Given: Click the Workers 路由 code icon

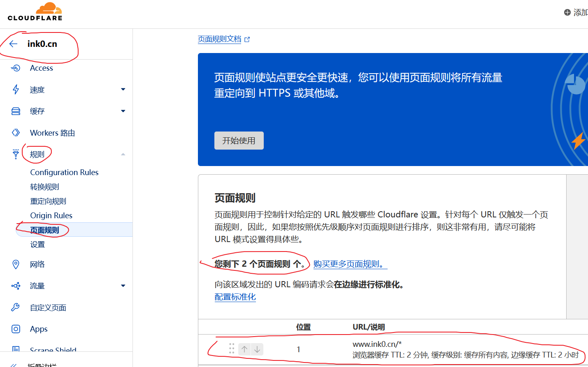Looking at the screenshot, I should pyautogui.click(x=16, y=132).
